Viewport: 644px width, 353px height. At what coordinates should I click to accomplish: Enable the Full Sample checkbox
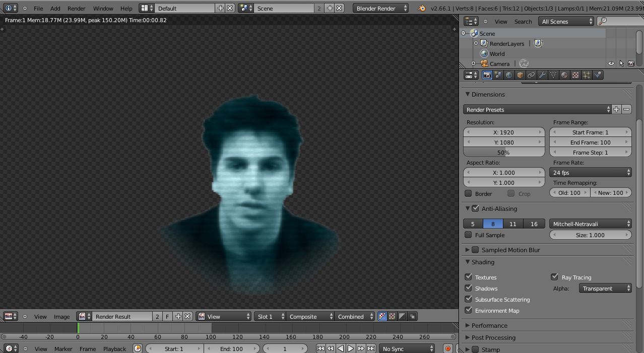(469, 235)
